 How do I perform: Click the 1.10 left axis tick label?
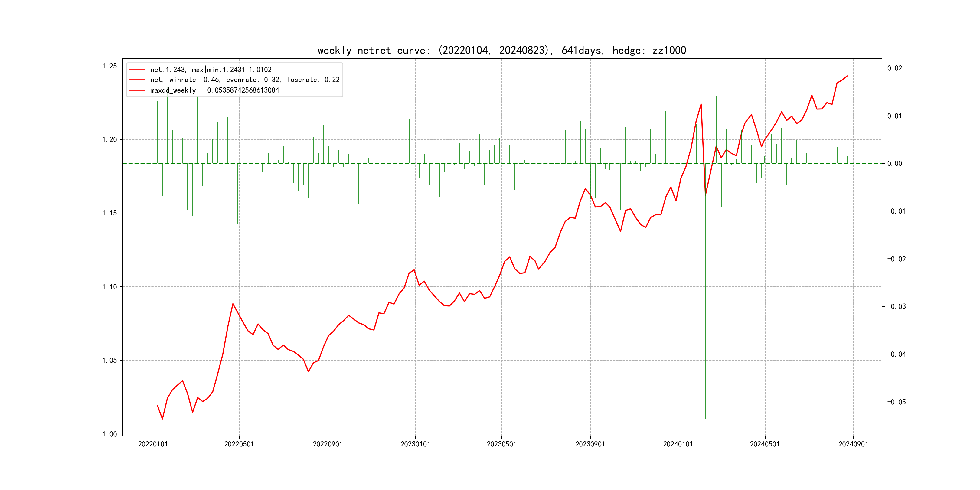[109, 287]
